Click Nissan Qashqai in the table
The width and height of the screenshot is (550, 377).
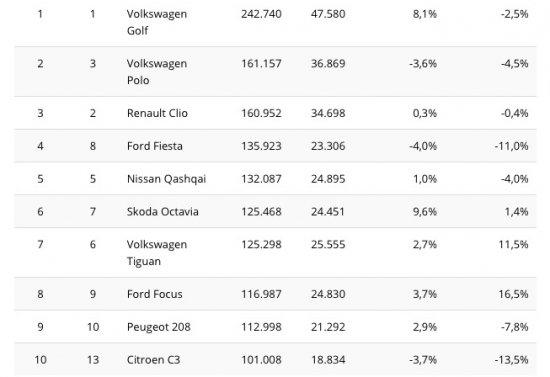click(x=166, y=179)
